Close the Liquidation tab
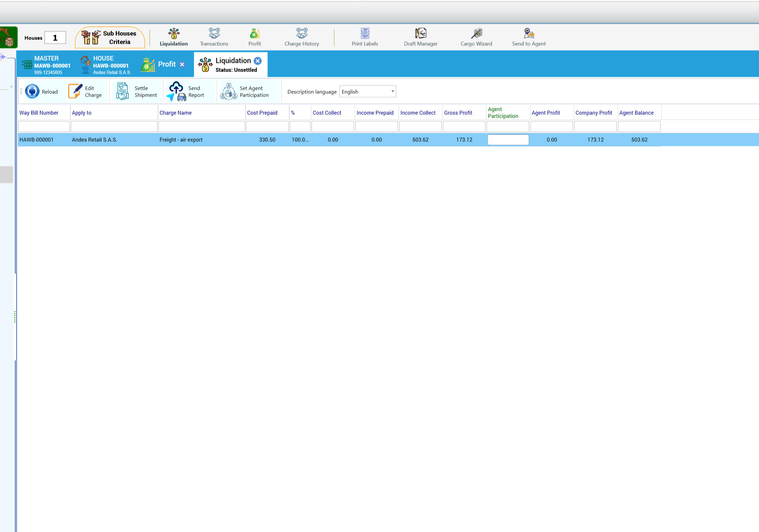This screenshot has height=532, width=759. coord(258,61)
